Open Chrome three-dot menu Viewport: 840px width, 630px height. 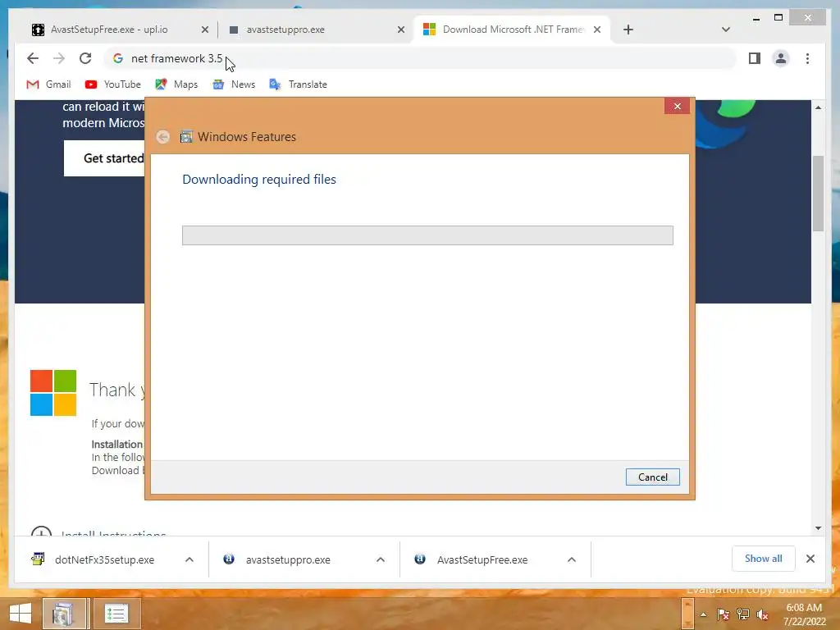click(807, 58)
